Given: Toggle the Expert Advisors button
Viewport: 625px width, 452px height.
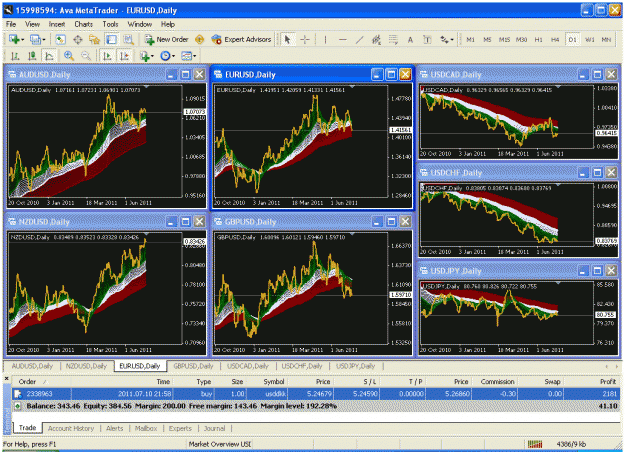Looking at the screenshot, I should [x=241, y=39].
